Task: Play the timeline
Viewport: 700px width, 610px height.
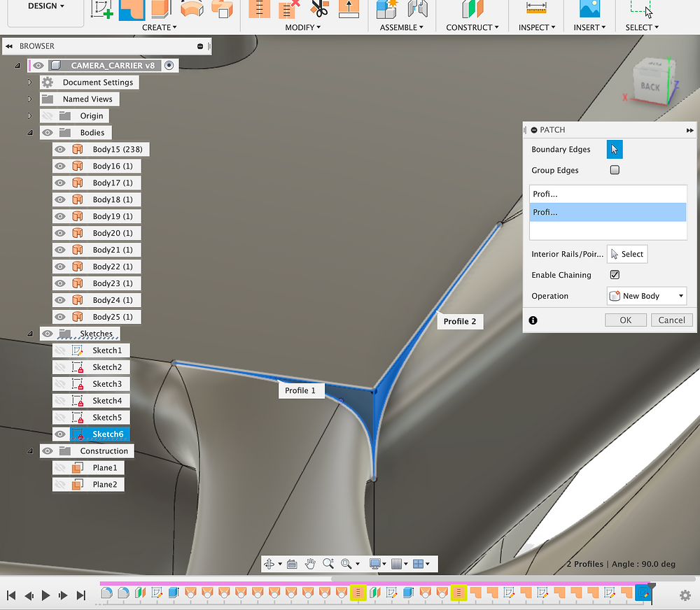Action: pyautogui.click(x=45, y=595)
